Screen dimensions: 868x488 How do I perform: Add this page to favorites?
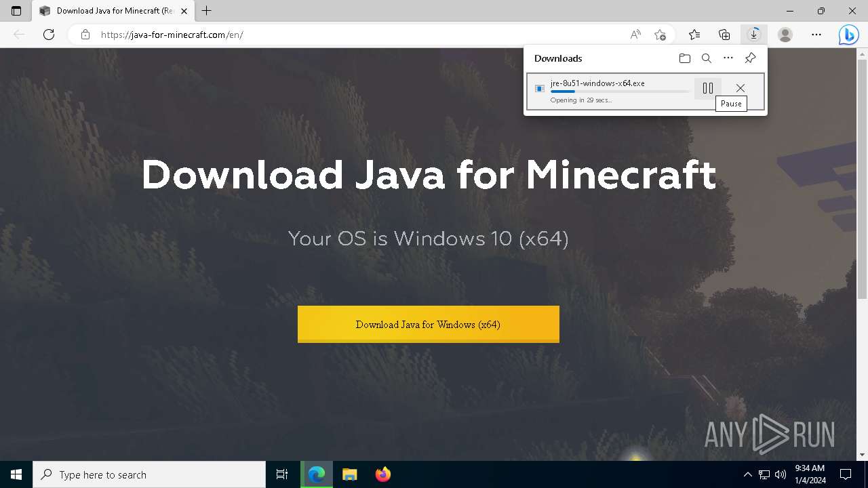660,35
